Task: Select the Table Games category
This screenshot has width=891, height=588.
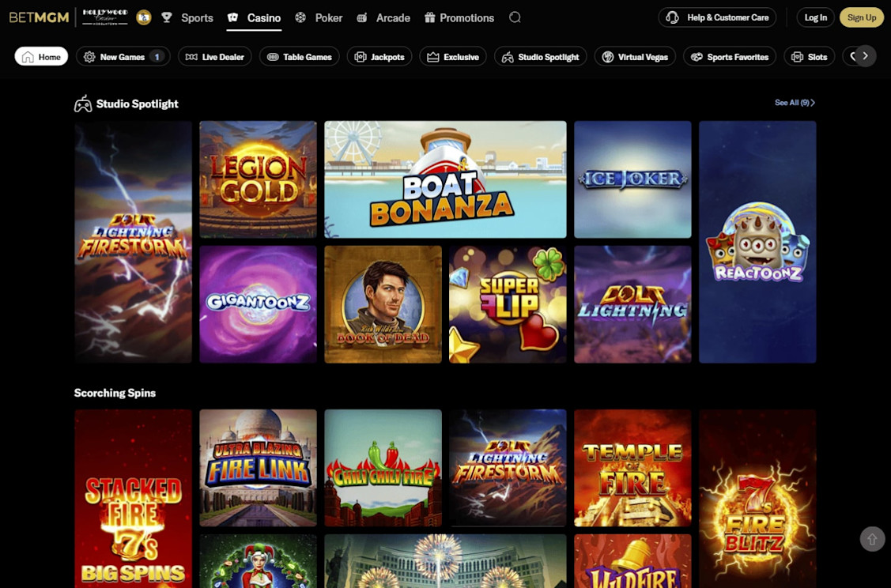Action: [x=300, y=57]
